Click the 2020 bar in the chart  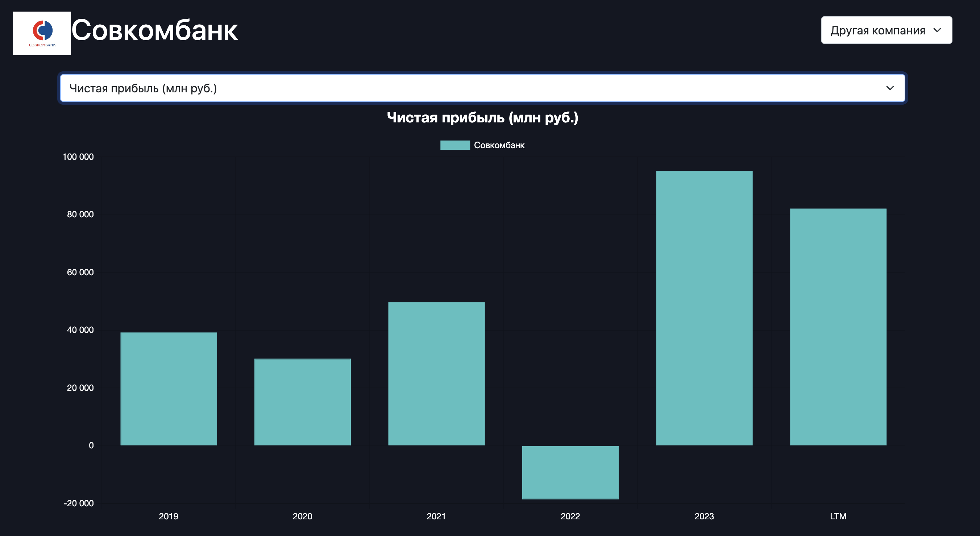[303, 402]
